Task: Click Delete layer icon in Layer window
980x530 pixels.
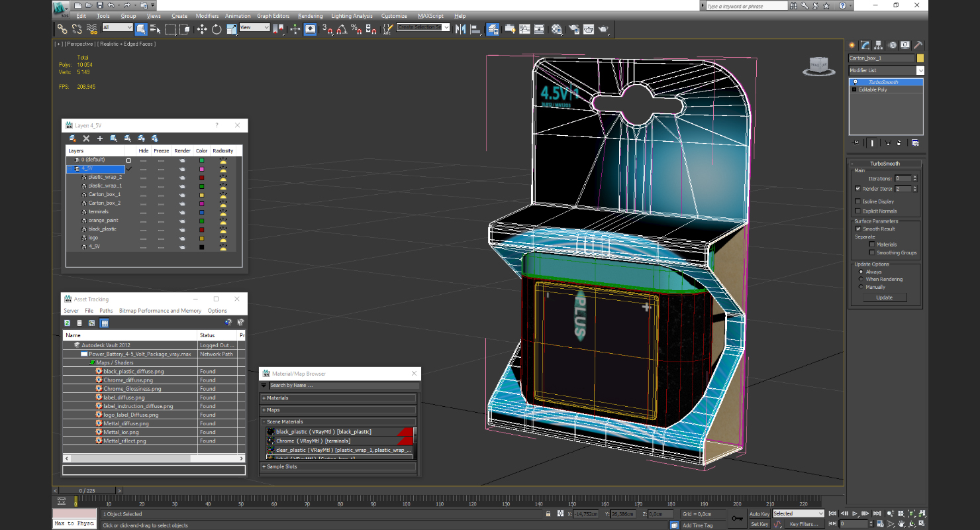Action: 86,138
